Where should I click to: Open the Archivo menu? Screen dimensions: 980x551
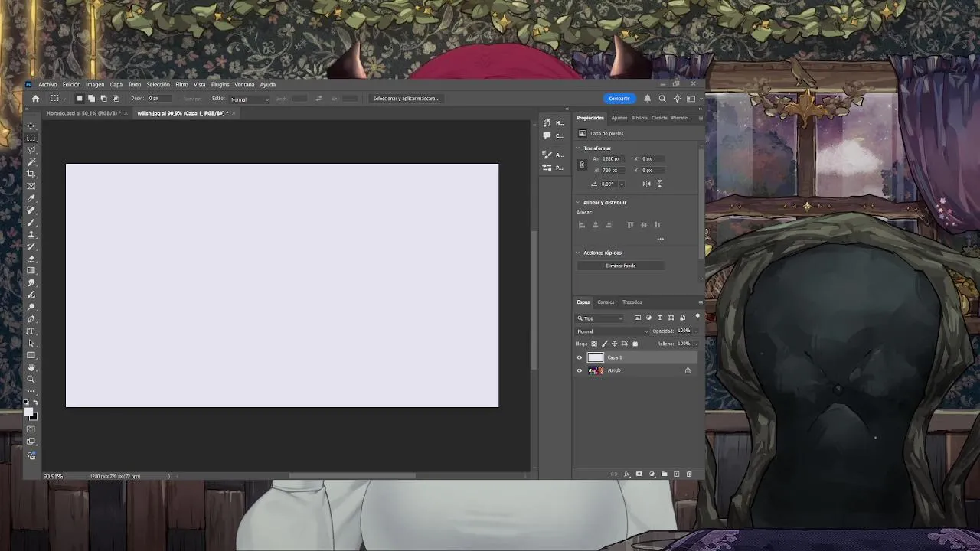47,85
